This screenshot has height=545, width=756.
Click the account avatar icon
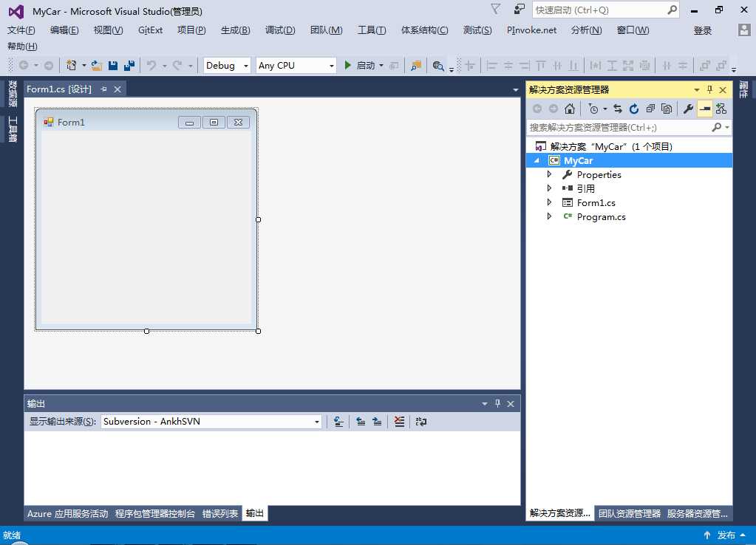744,30
